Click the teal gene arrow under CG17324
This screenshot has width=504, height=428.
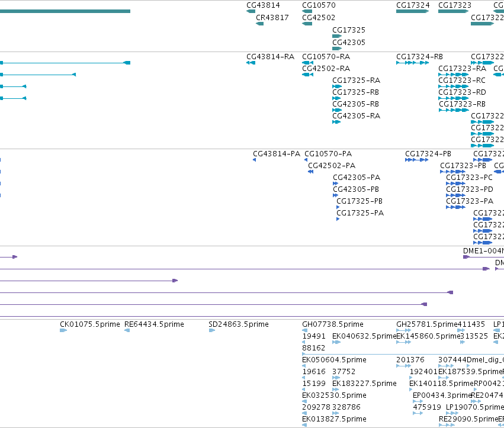pos(412,11)
